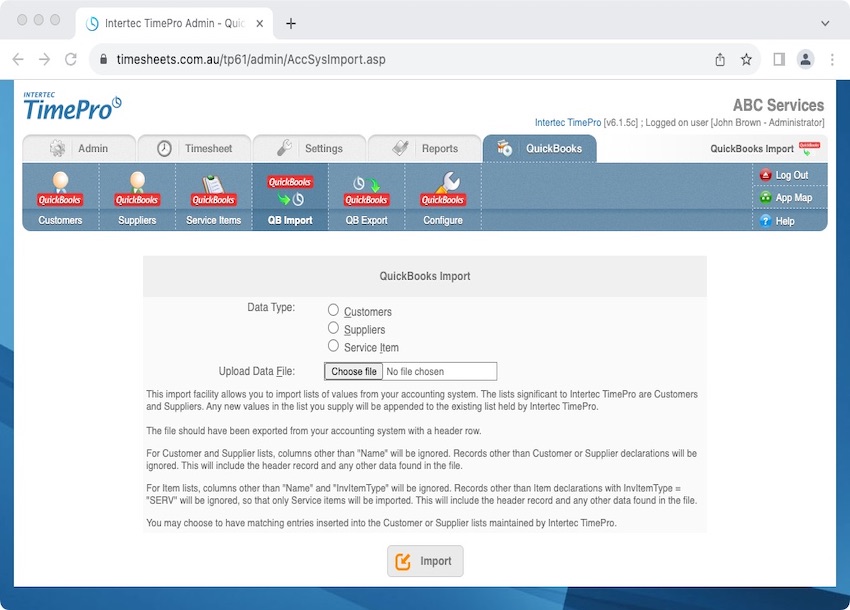
Task: Switch to the QuickBooks tab
Action: (539, 149)
